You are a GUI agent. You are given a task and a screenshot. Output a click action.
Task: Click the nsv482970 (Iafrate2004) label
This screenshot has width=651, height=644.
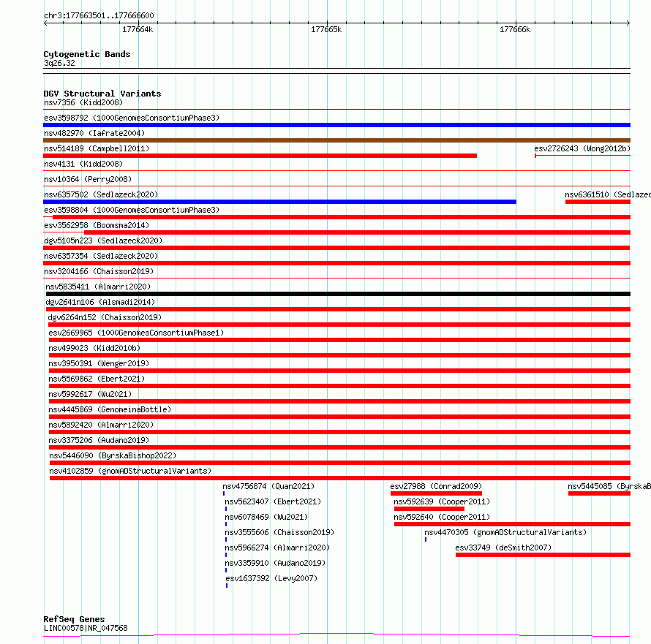pyautogui.click(x=94, y=133)
